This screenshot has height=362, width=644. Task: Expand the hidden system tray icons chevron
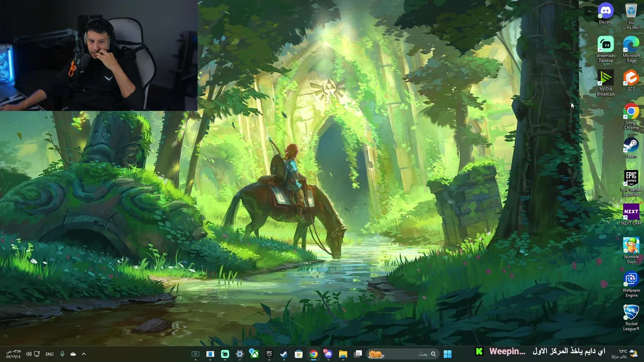click(84, 354)
